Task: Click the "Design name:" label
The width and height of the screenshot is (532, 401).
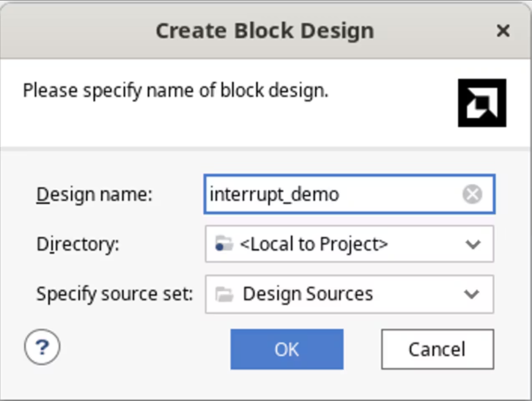Action: pyautogui.click(x=95, y=195)
